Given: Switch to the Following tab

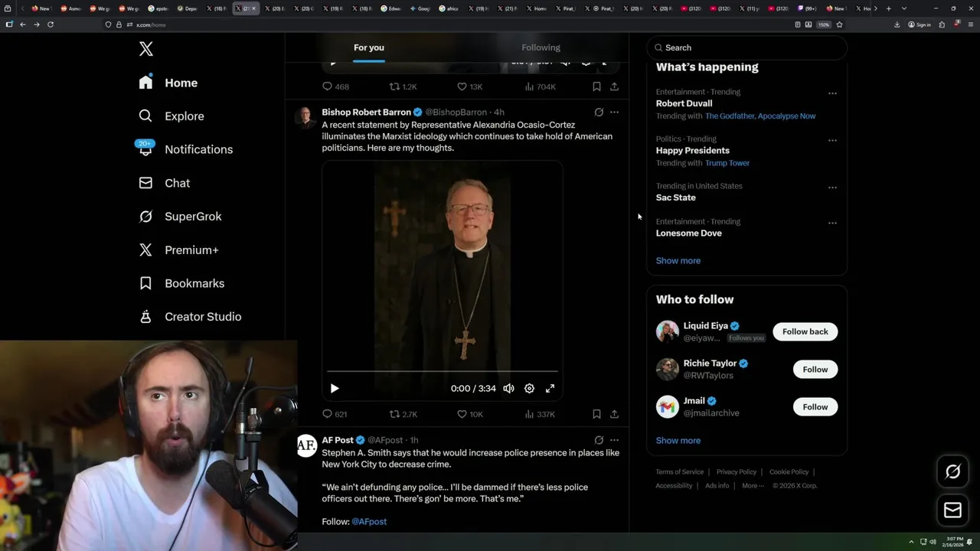Looking at the screenshot, I should click(x=541, y=47).
